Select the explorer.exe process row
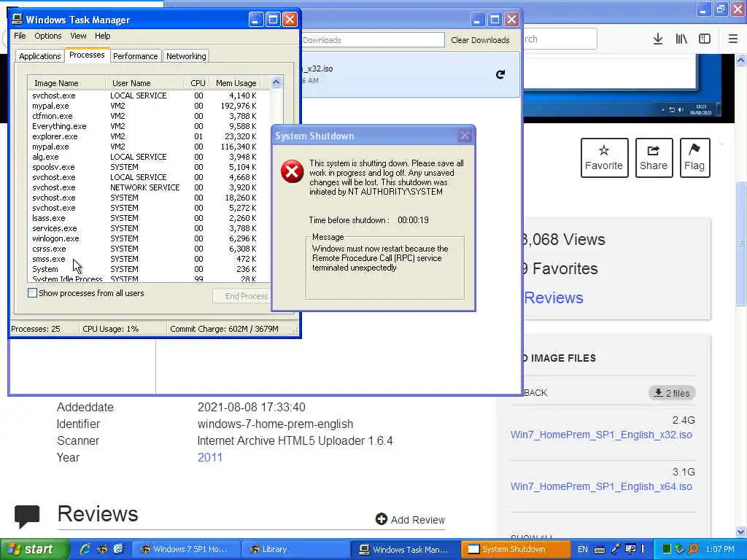Image resolution: width=747 pixels, height=560 pixels. (149, 136)
